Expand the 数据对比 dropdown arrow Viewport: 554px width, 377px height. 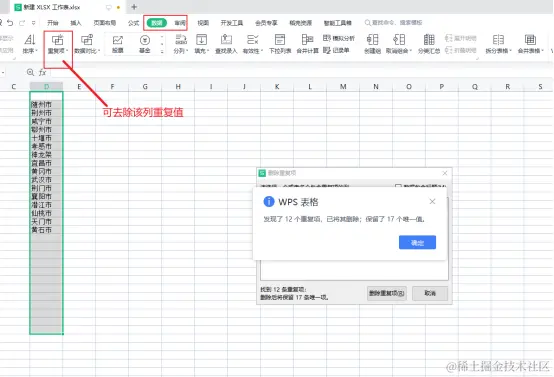(99, 51)
